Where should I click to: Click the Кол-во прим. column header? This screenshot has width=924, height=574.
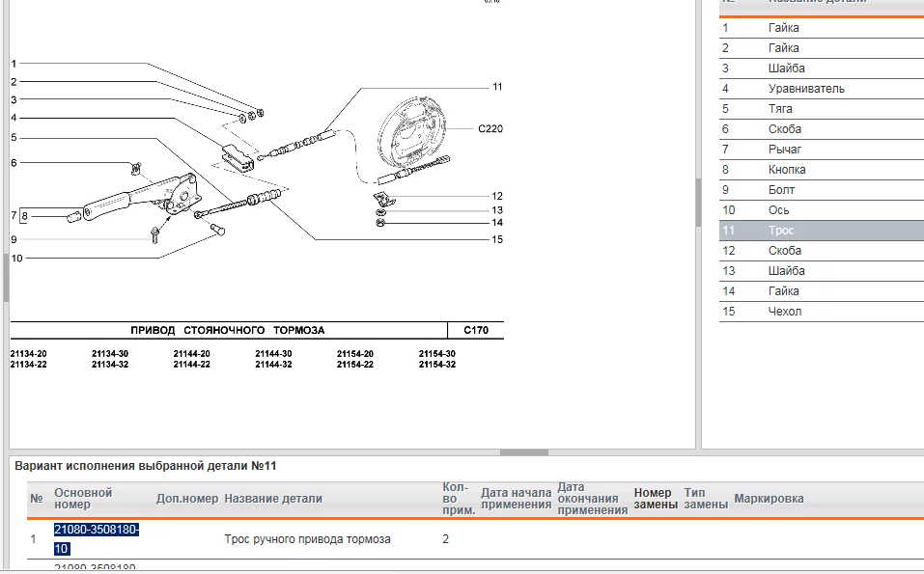pyautogui.click(x=459, y=499)
